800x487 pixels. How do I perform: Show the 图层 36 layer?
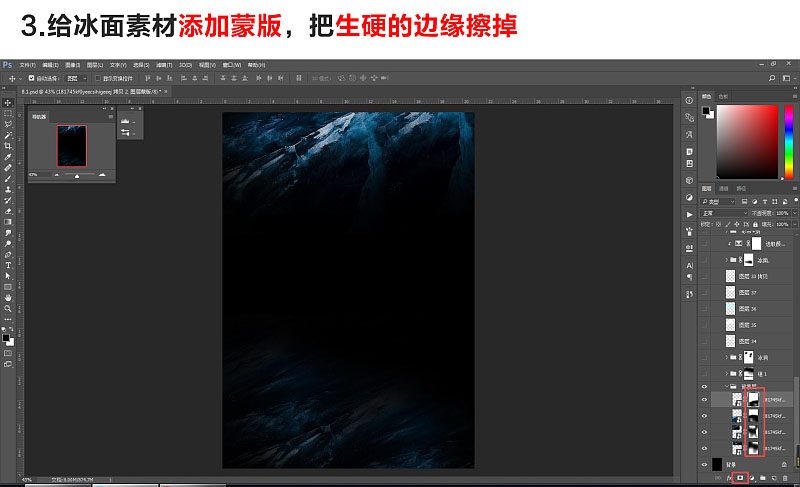tap(705, 309)
